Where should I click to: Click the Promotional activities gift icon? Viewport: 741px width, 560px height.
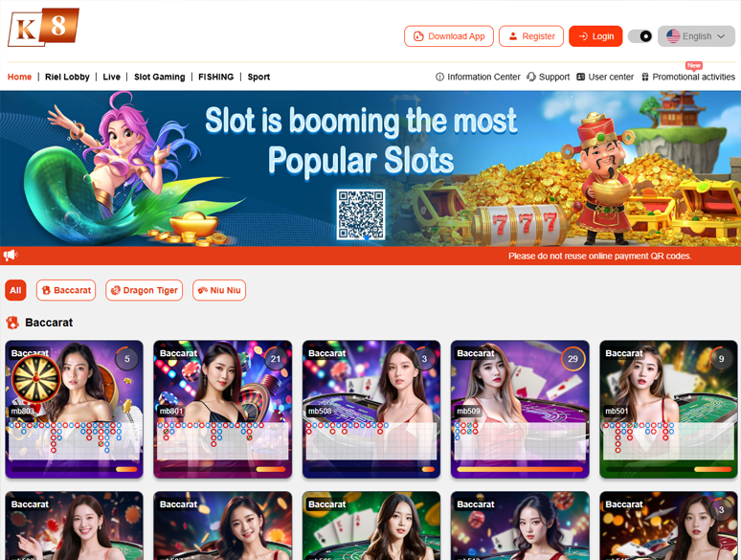(x=645, y=77)
